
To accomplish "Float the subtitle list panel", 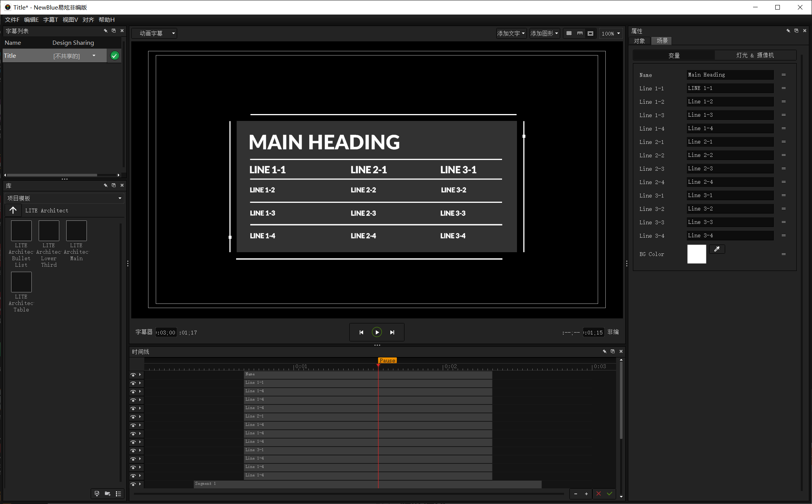I will click(x=114, y=31).
